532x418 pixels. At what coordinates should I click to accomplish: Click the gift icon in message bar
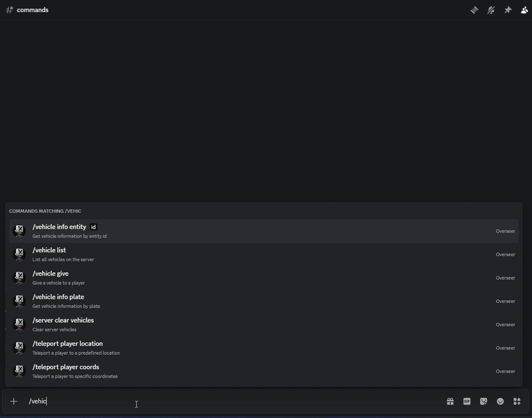pyautogui.click(x=450, y=401)
